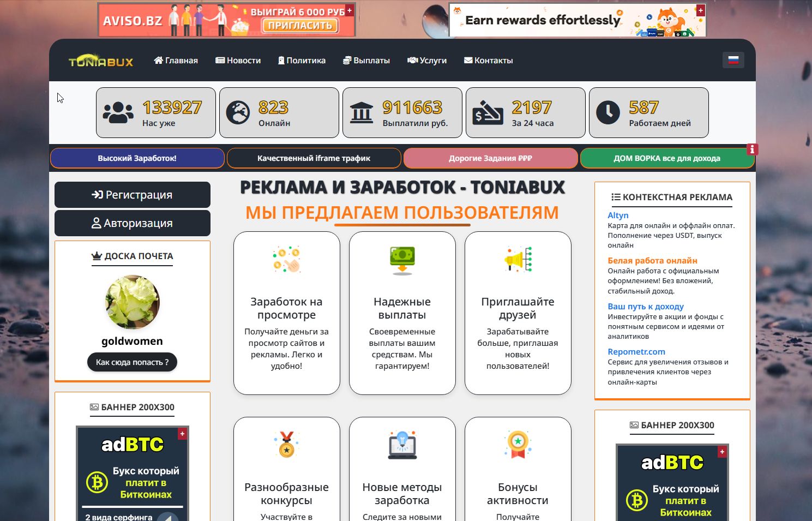812x521 pixels.
Task: Click the crown icon by ДОСКА ПОЧЕТА
Action: pyautogui.click(x=97, y=256)
